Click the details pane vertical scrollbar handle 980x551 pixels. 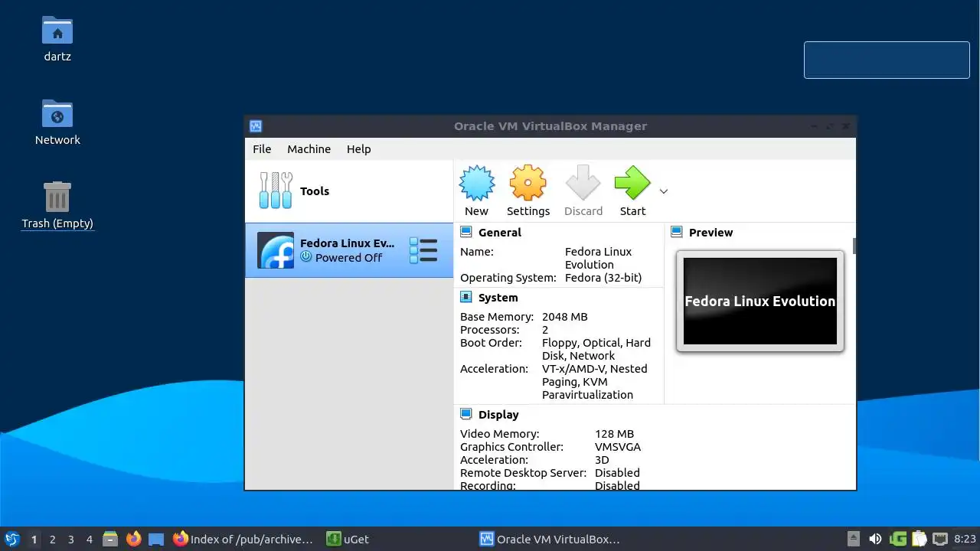point(854,246)
